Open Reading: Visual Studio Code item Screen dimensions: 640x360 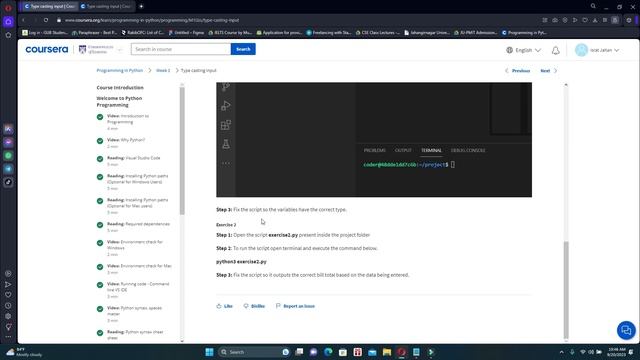coord(133,158)
